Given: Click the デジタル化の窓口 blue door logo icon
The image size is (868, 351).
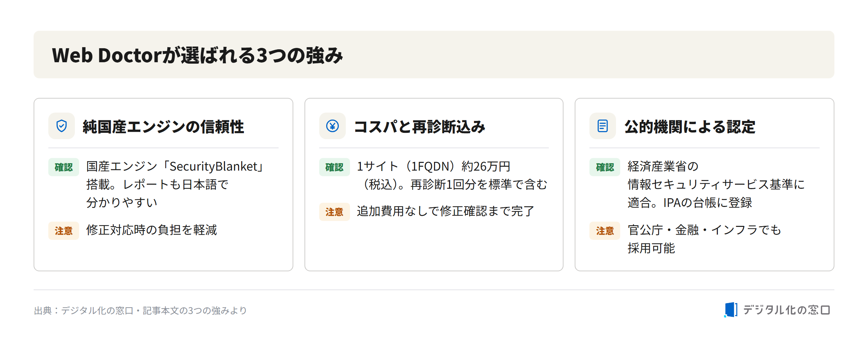Looking at the screenshot, I should click(731, 310).
